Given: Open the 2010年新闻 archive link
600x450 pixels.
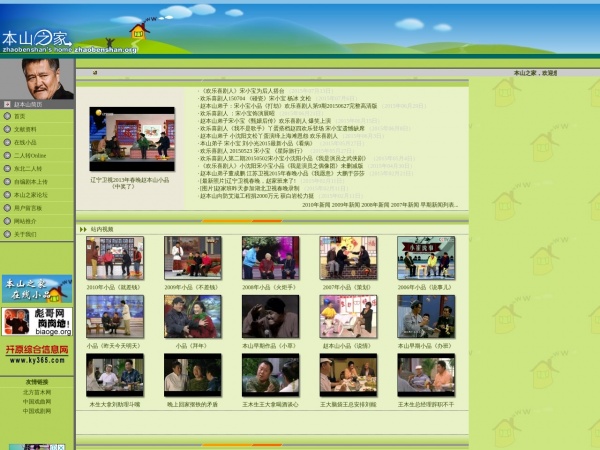Looking at the screenshot, I should (316, 205).
